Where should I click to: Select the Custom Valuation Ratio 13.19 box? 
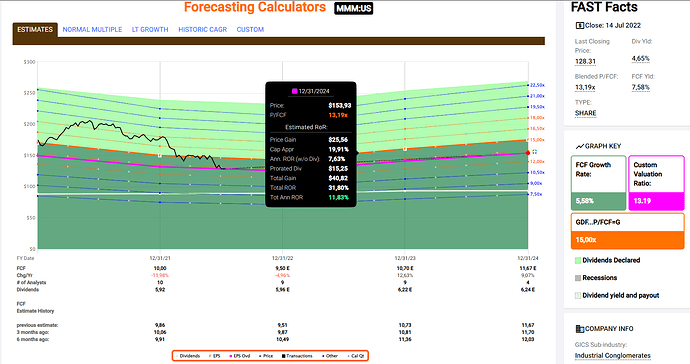point(656,183)
